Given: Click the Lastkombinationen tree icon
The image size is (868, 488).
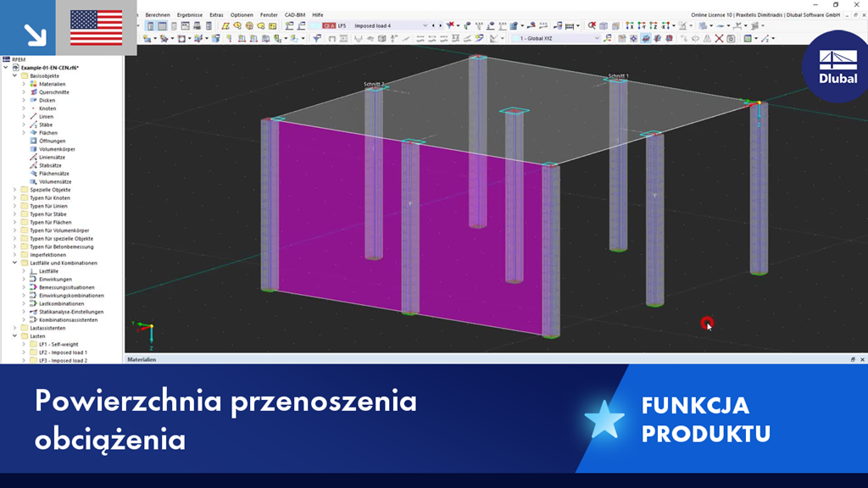Looking at the screenshot, I should click(33, 304).
